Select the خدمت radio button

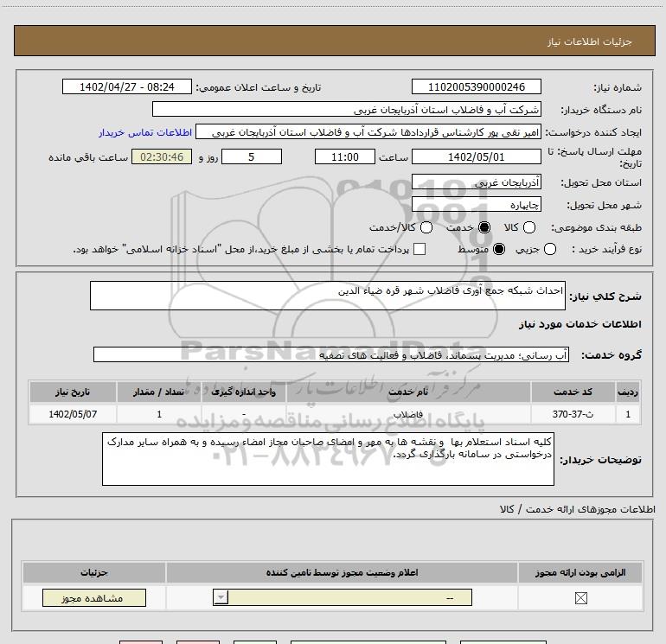484,227
